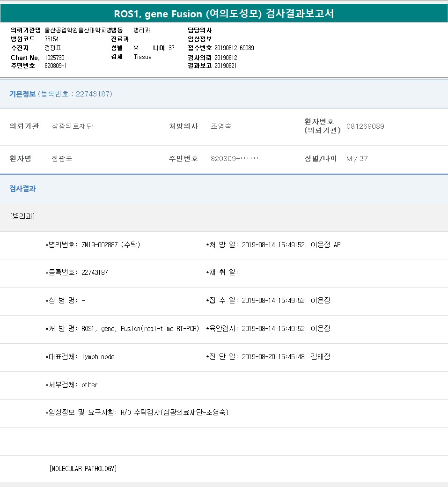
Task: Click the 세부검체 other entry
Action: click(x=89, y=385)
